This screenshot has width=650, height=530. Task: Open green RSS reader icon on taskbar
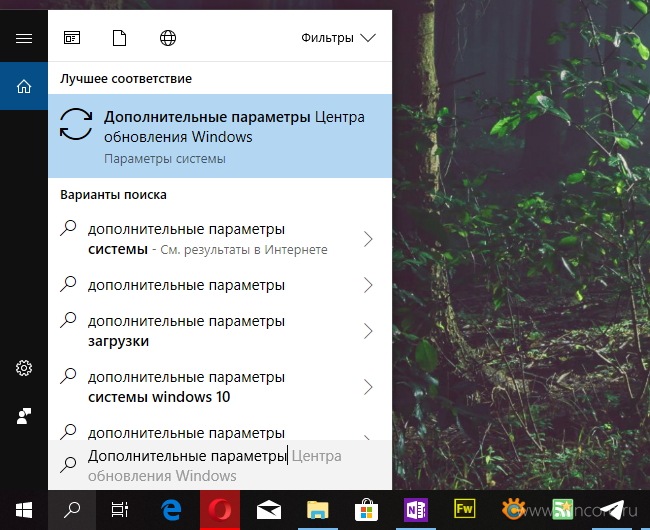click(562, 510)
